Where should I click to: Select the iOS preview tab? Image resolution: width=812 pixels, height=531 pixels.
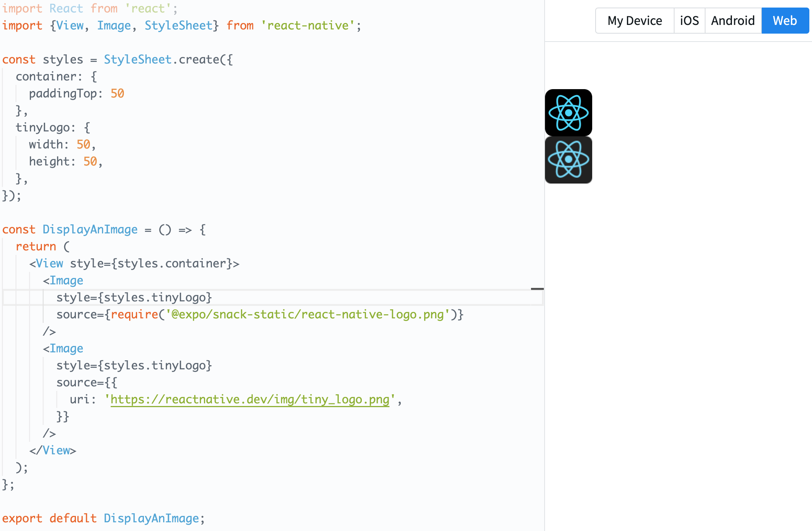coord(689,21)
